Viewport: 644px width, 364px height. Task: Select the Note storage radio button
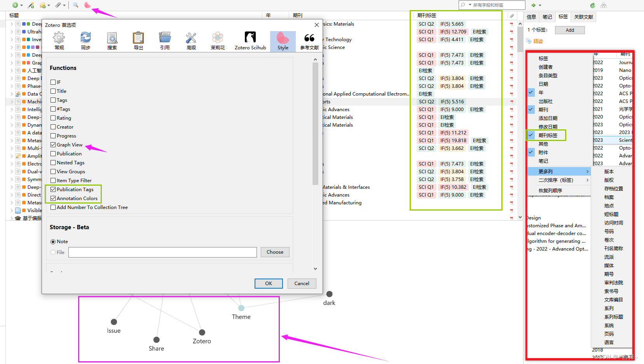point(53,241)
